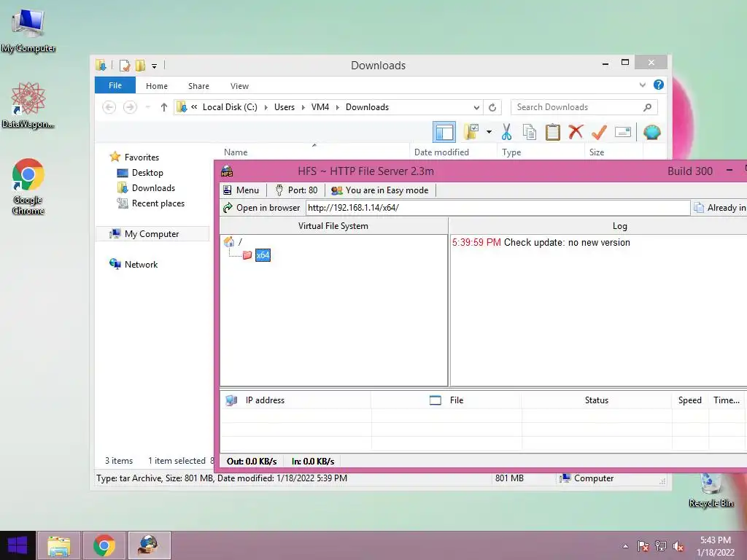Go up one folder level in Explorer

pyautogui.click(x=164, y=107)
